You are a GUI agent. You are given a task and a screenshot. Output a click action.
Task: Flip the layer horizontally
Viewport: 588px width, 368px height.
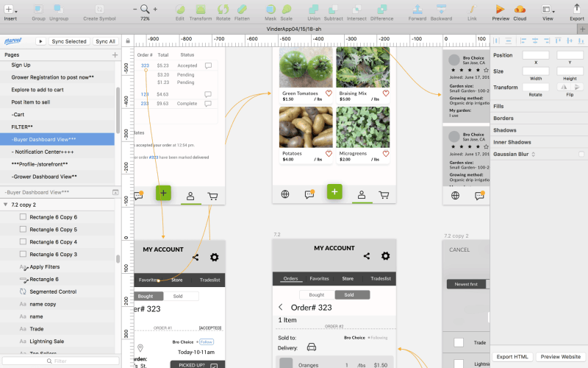(x=564, y=87)
